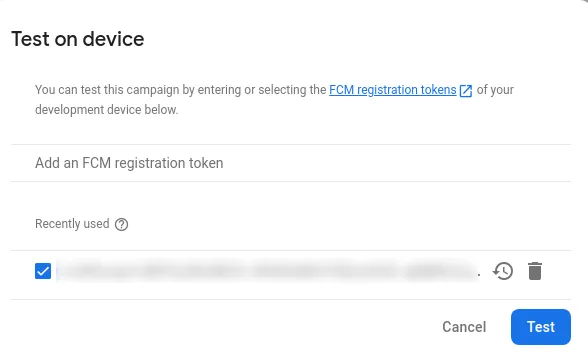
Task: Open the FCM registration tokens link
Action: [393, 90]
